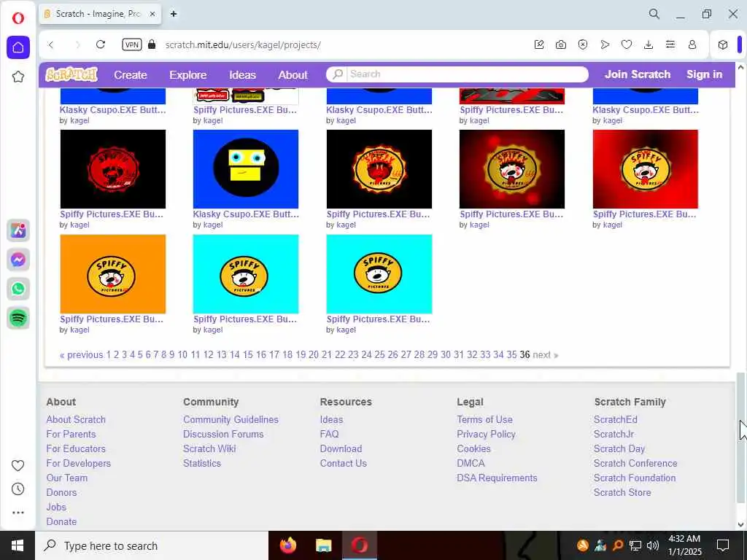Open volume control in system tray
The width and height of the screenshot is (747, 560).
653,545
